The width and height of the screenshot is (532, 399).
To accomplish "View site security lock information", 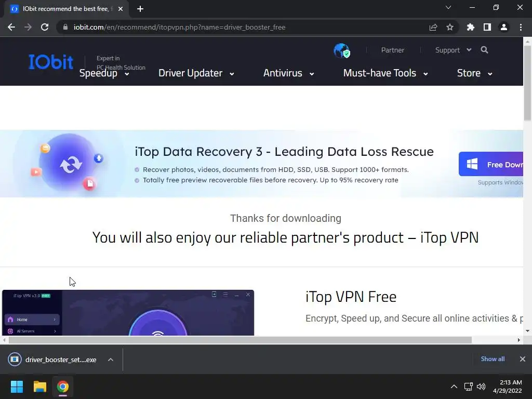I will (x=65, y=27).
